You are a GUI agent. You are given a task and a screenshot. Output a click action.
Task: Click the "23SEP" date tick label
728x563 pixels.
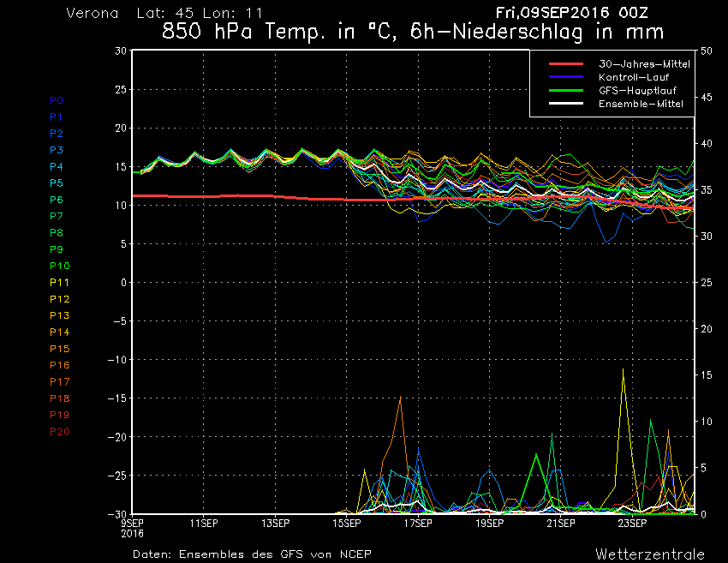coord(633,524)
